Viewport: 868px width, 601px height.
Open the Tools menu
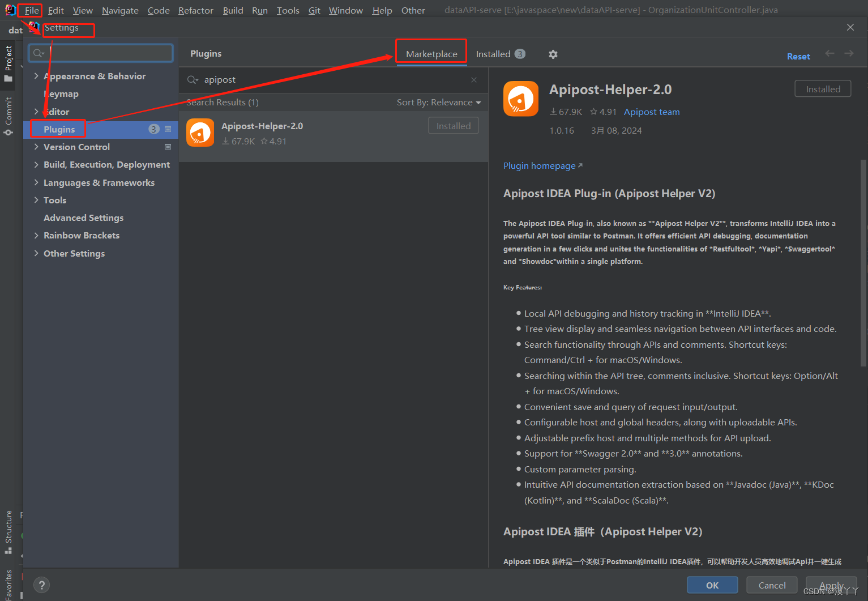[x=288, y=10]
